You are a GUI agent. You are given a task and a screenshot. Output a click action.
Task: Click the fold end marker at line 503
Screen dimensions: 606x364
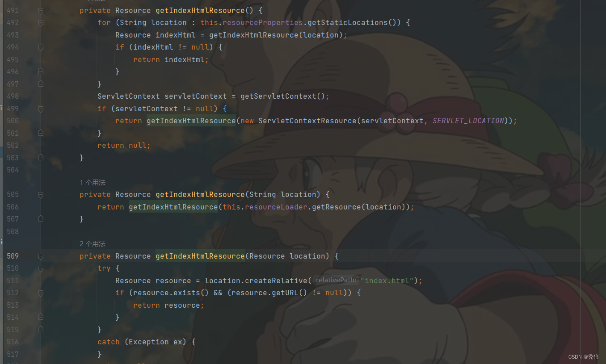point(41,158)
